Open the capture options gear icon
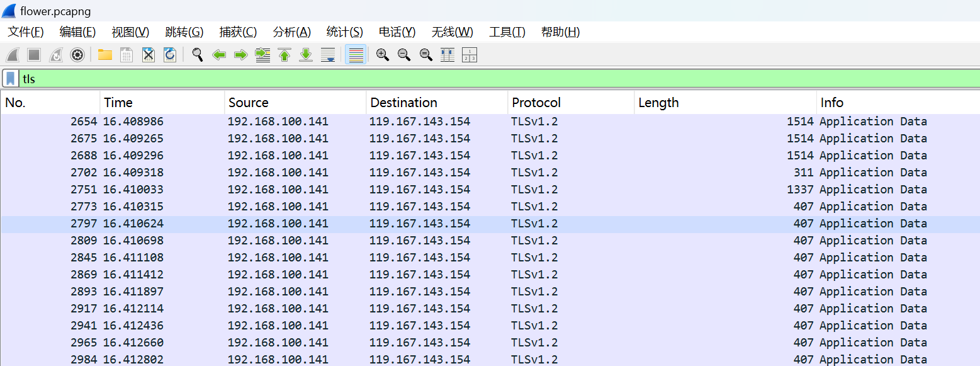This screenshot has height=366, width=980. (x=77, y=55)
